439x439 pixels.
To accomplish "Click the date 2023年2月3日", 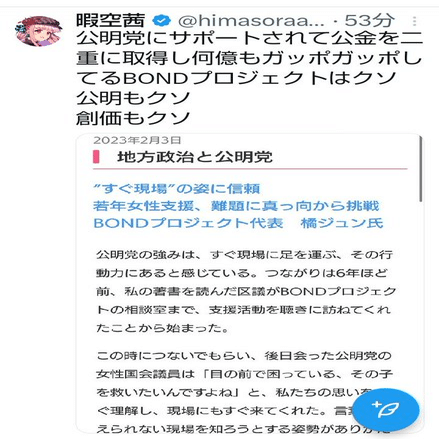I will coord(137,140).
